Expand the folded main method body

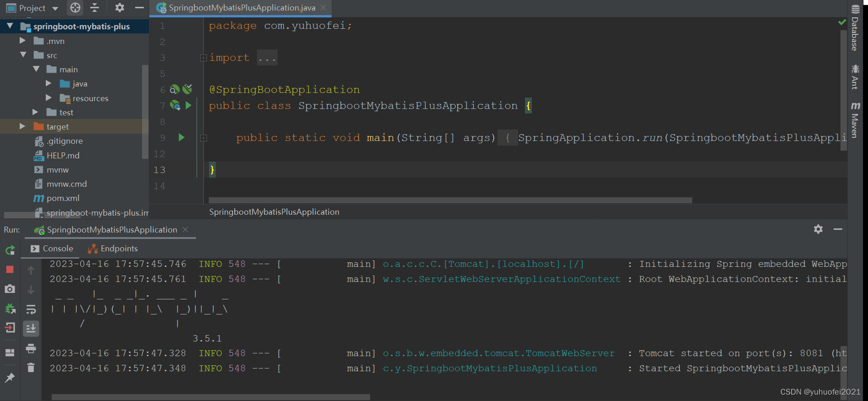pyautogui.click(x=203, y=138)
